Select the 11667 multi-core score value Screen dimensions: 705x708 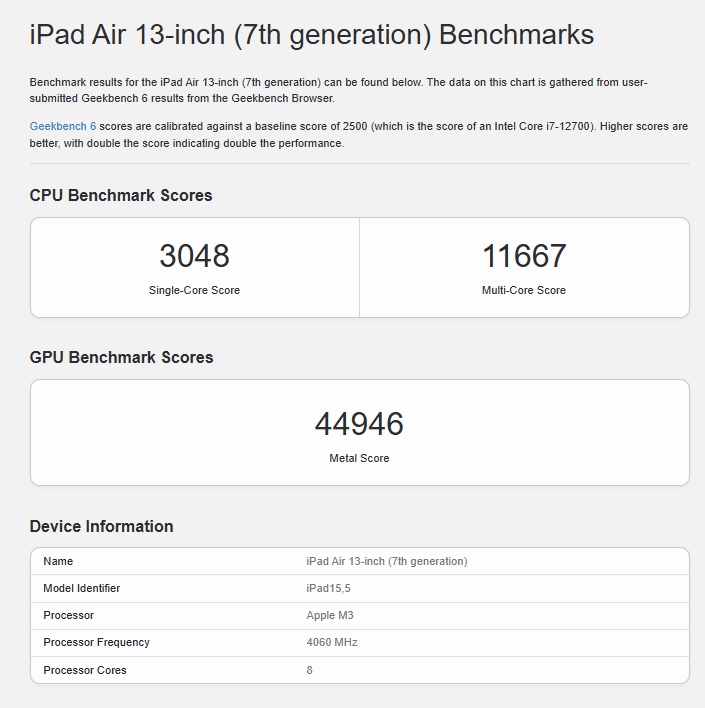[524, 256]
